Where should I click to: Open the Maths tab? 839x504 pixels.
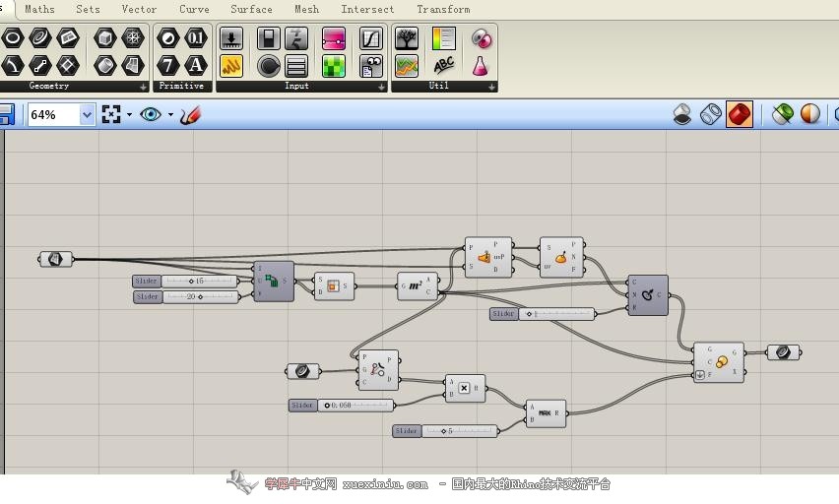[39, 9]
